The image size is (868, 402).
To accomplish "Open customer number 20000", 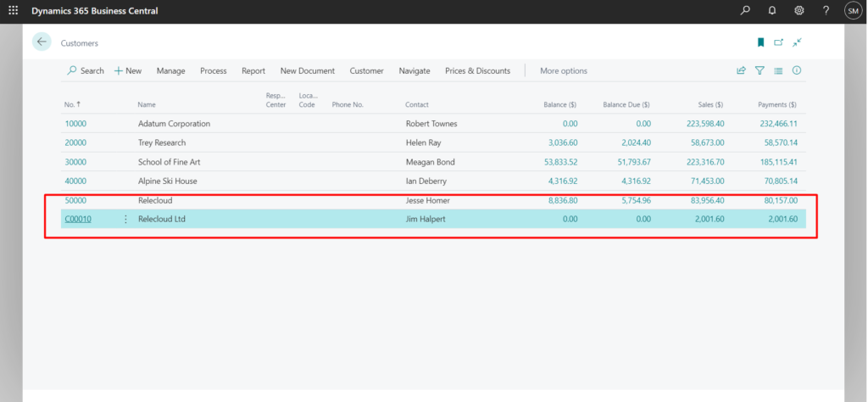I will pos(75,142).
